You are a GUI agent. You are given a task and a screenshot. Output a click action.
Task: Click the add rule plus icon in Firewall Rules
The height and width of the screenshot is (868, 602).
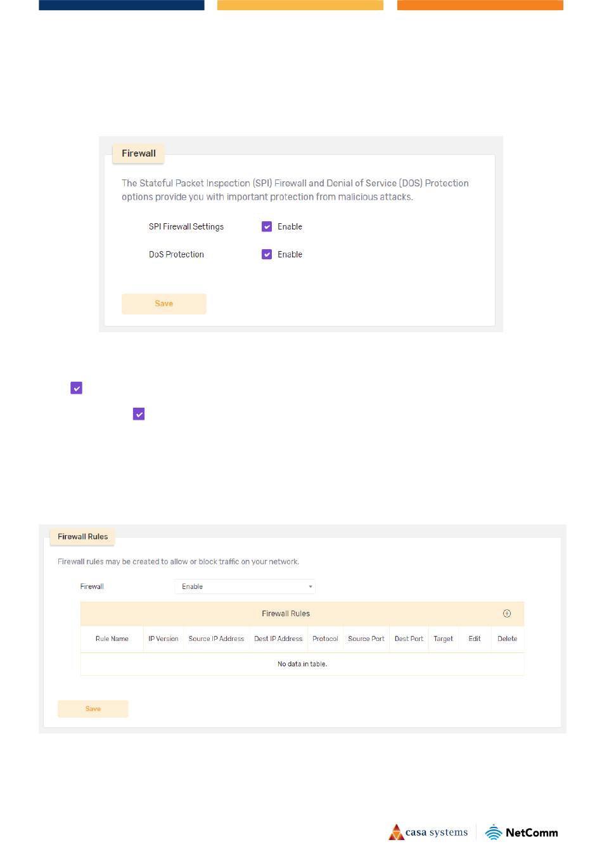[506, 613]
